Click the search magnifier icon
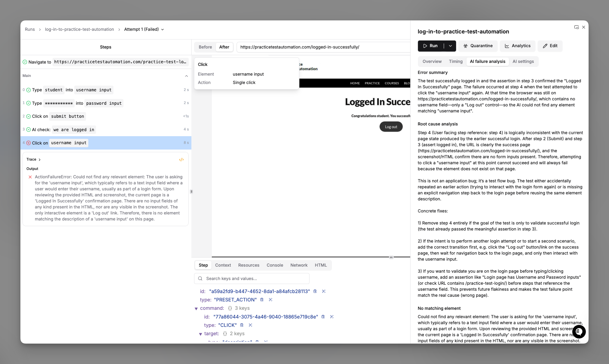Image resolution: width=609 pixels, height=364 pixels. [x=200, y=279]
